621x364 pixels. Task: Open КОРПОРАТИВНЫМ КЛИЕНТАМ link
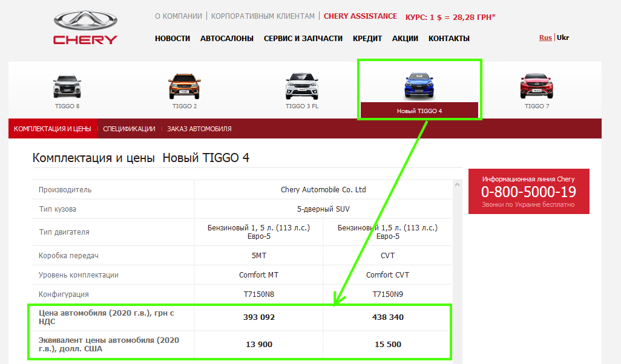(x=263, y=16)
